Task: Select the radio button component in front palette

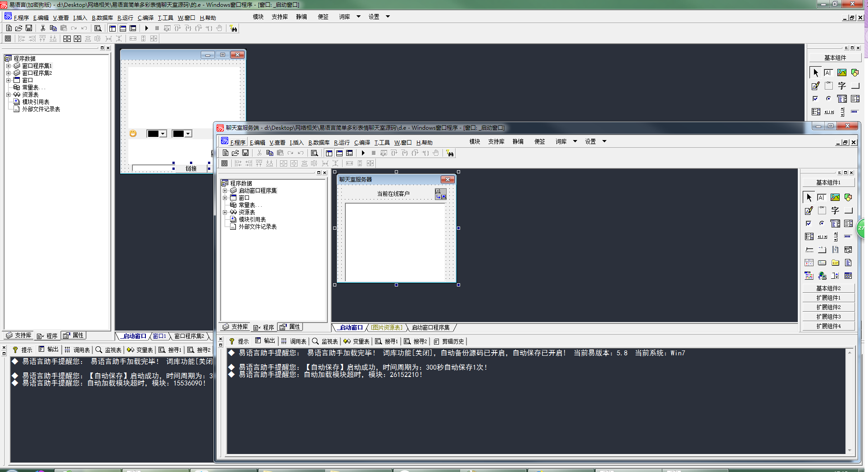Action: [822, 223]
